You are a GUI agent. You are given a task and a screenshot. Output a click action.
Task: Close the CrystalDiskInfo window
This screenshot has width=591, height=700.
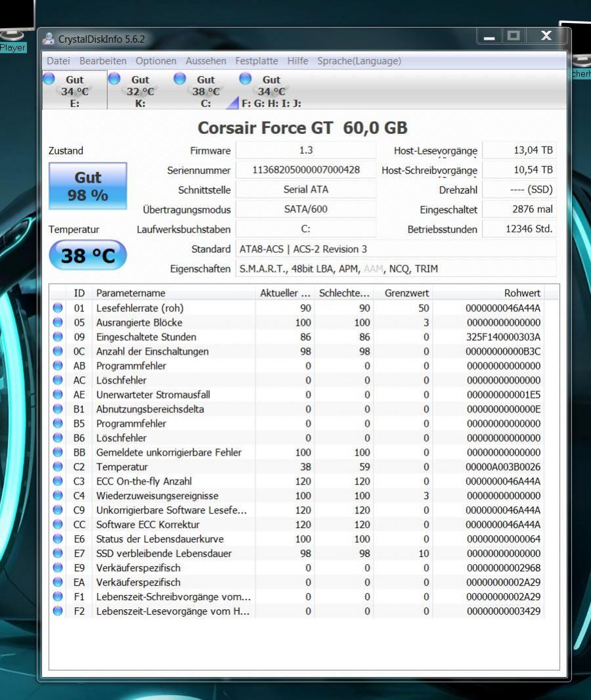click(546, 35)
